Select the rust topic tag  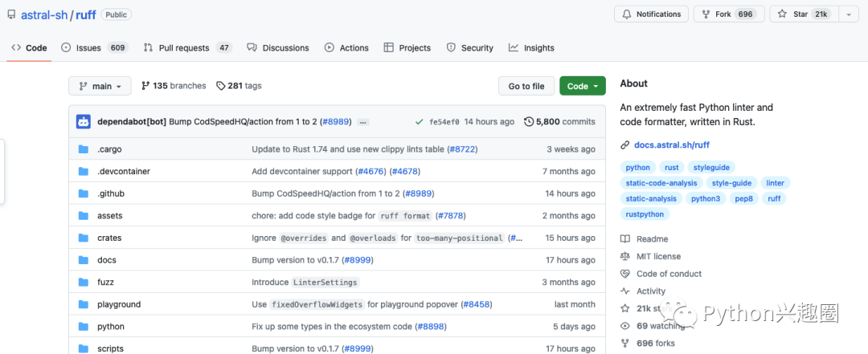671,168
